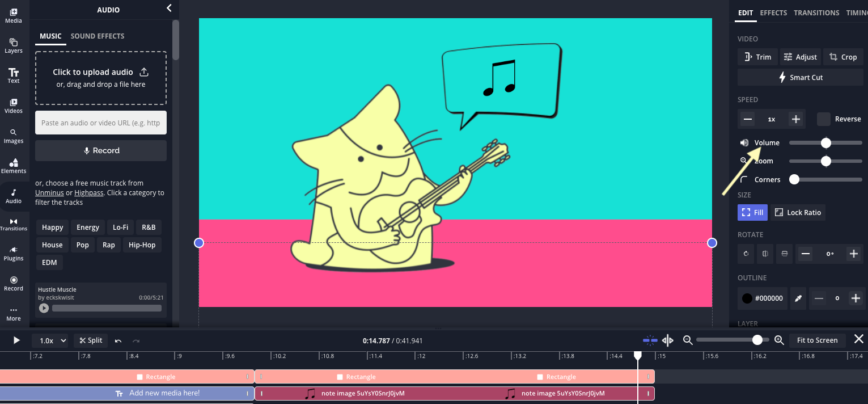Collapse the Audio panel with chevron
The width and height of the screenshot is (868, 404).
pos(168,8)
